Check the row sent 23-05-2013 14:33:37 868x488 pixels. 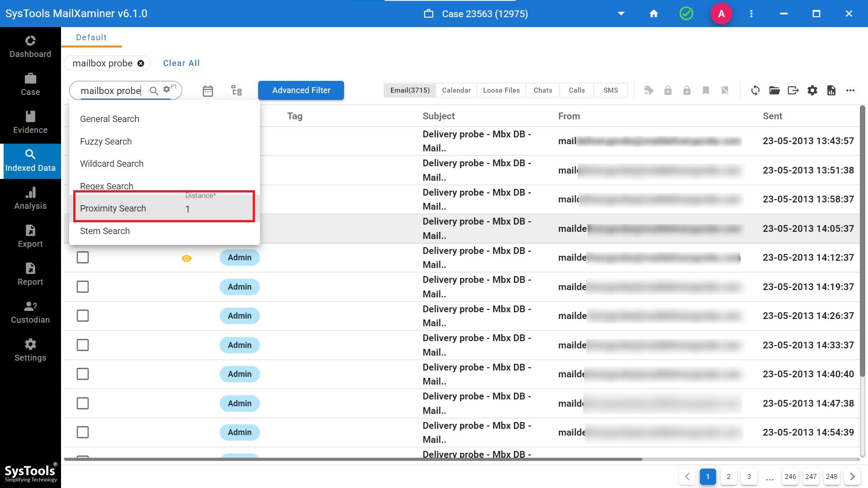[x=83, y=345]
